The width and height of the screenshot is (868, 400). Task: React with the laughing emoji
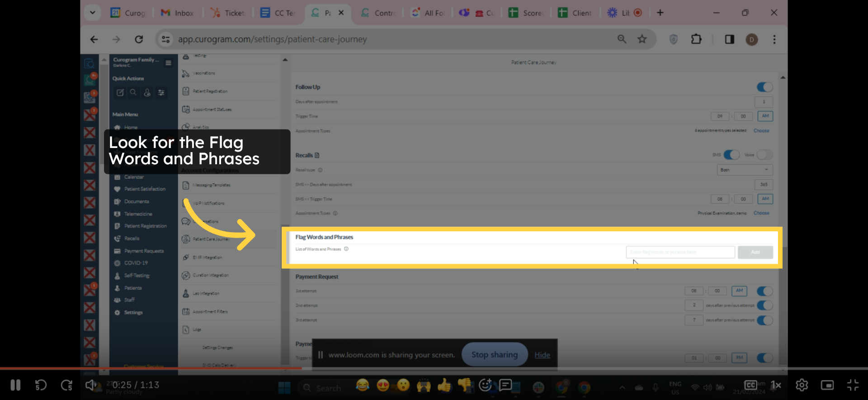pos(362,385)
